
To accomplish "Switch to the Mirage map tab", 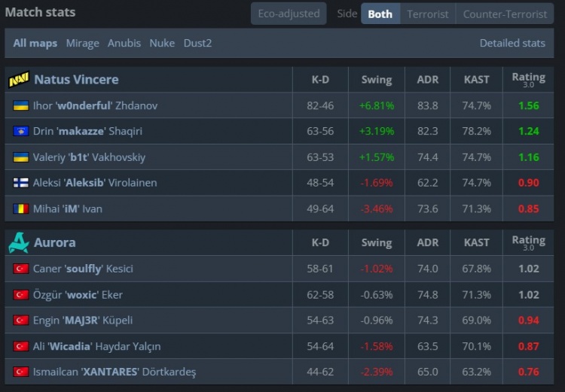I will coord(83,43).
